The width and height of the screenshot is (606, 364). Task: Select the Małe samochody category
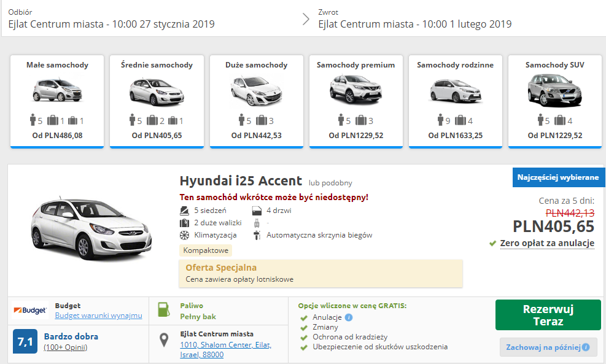coord(57,102)
